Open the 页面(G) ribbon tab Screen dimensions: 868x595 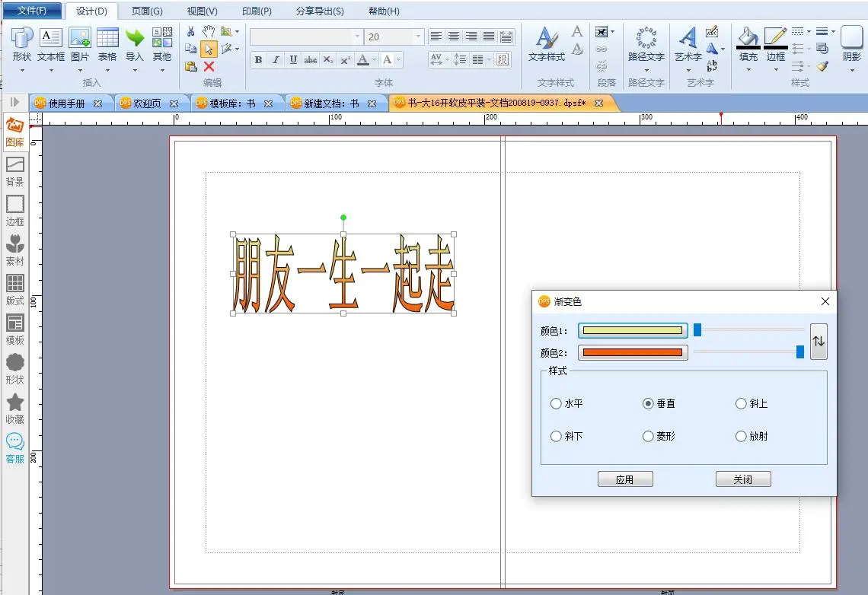tap(147, 11)
